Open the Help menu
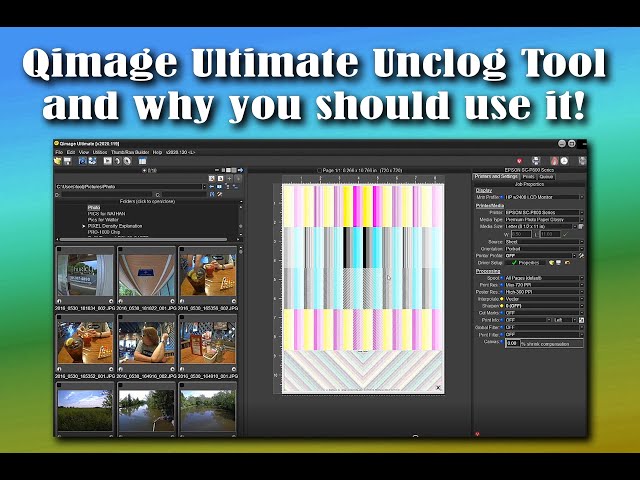 (x=157, y=152)
